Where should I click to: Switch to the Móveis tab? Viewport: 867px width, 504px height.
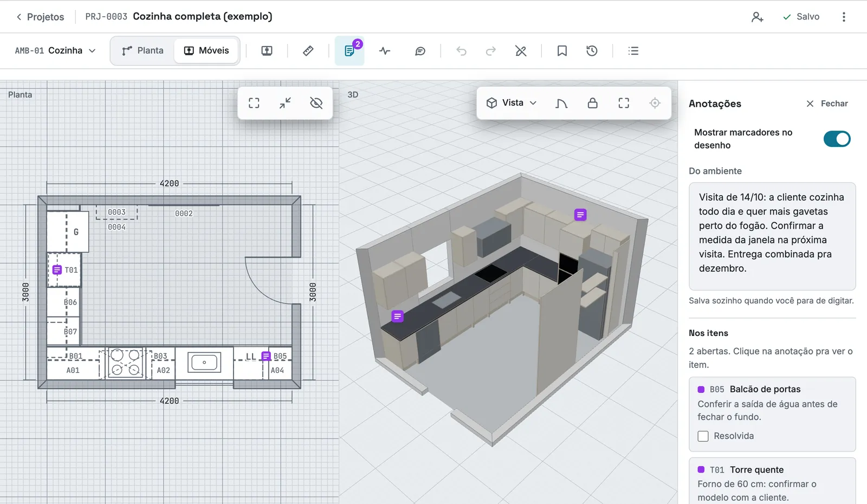point(206,50)
